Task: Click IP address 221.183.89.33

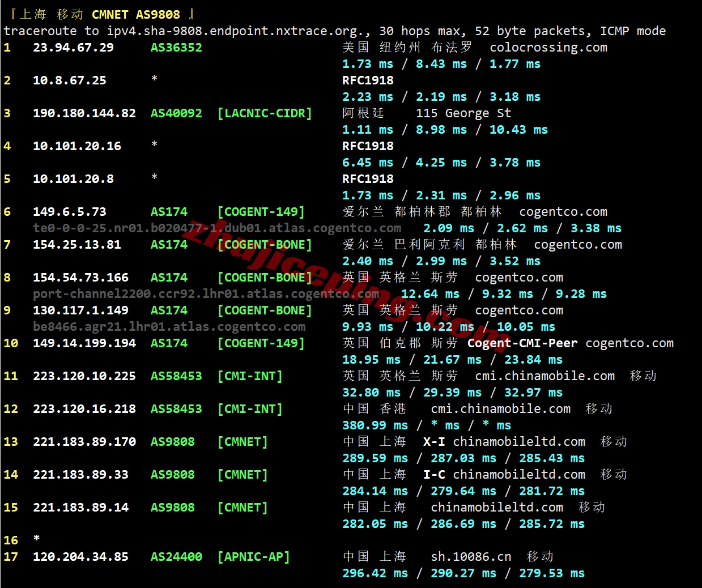Action: (x=80, y=475)
